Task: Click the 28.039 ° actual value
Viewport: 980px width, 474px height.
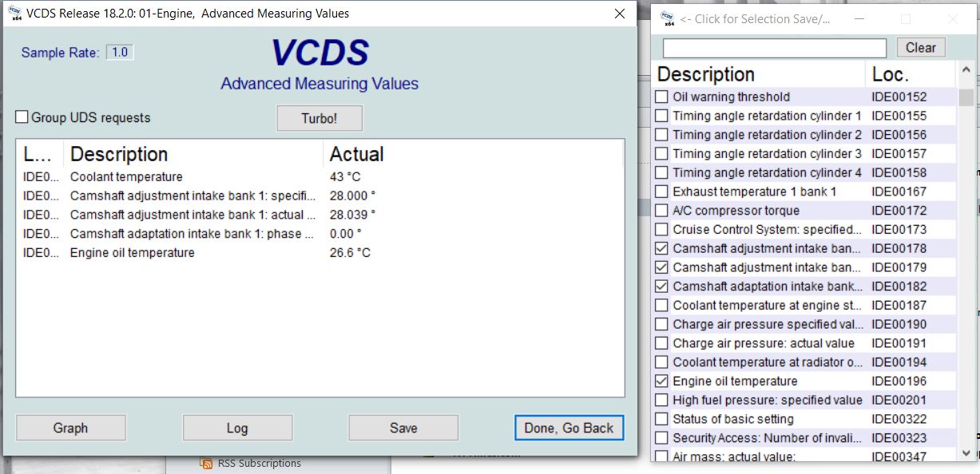Action: coord(352,215)
